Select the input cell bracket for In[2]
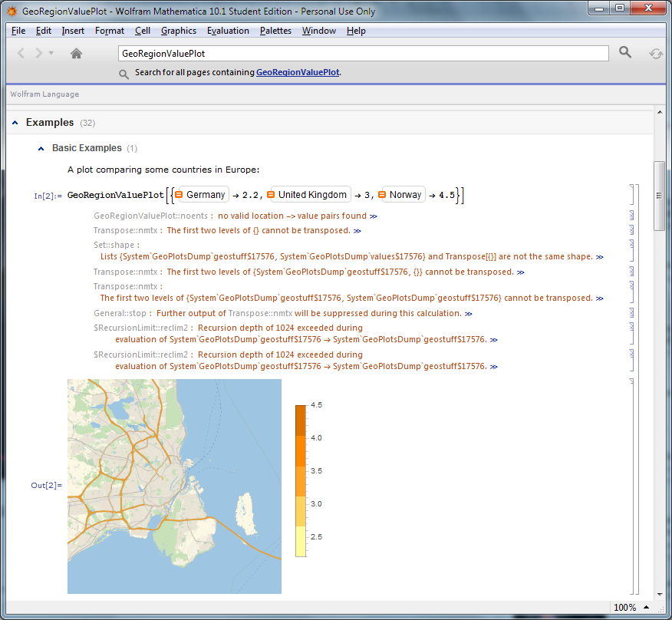Viewport: 672px width, 620px height. pyautogui.click(x=631, y=195)
